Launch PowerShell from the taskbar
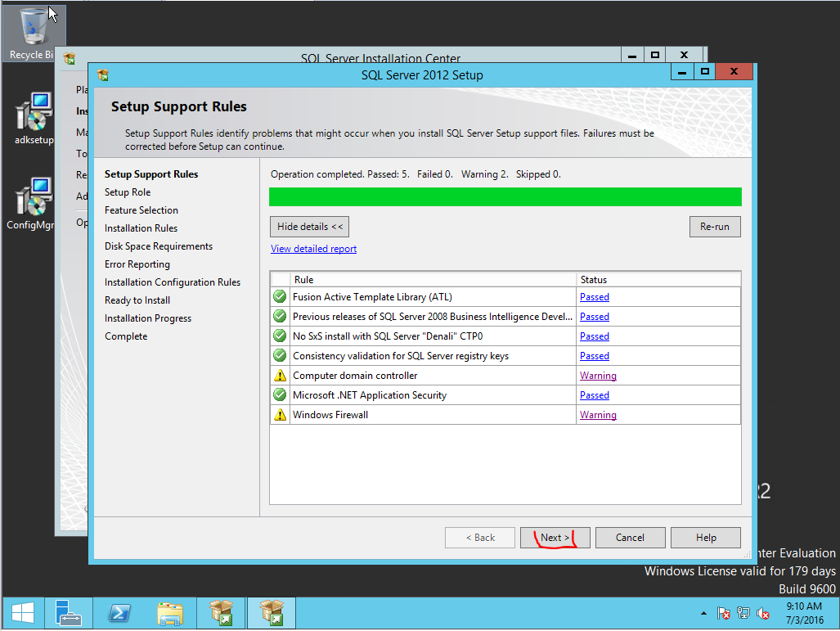 click(x=119, y=613)
